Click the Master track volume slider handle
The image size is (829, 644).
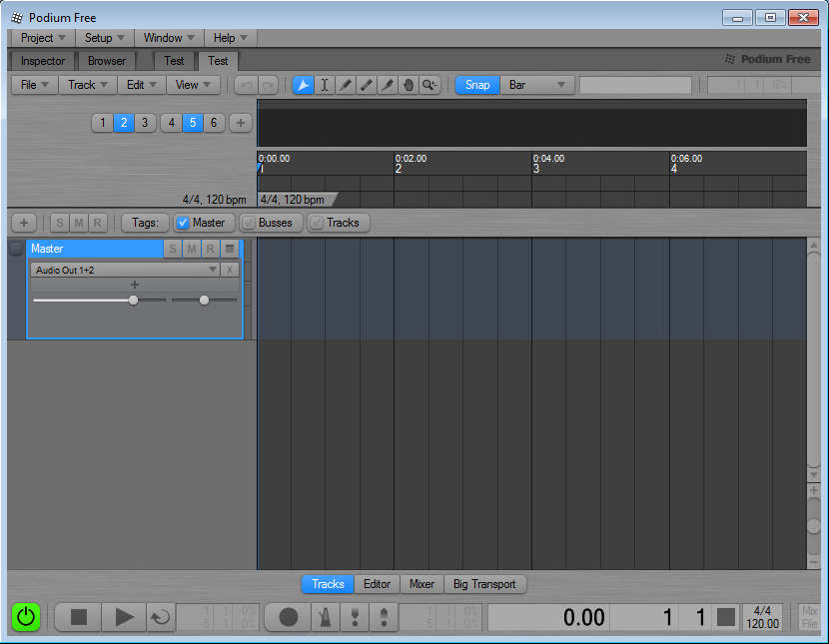coord(133,300)
